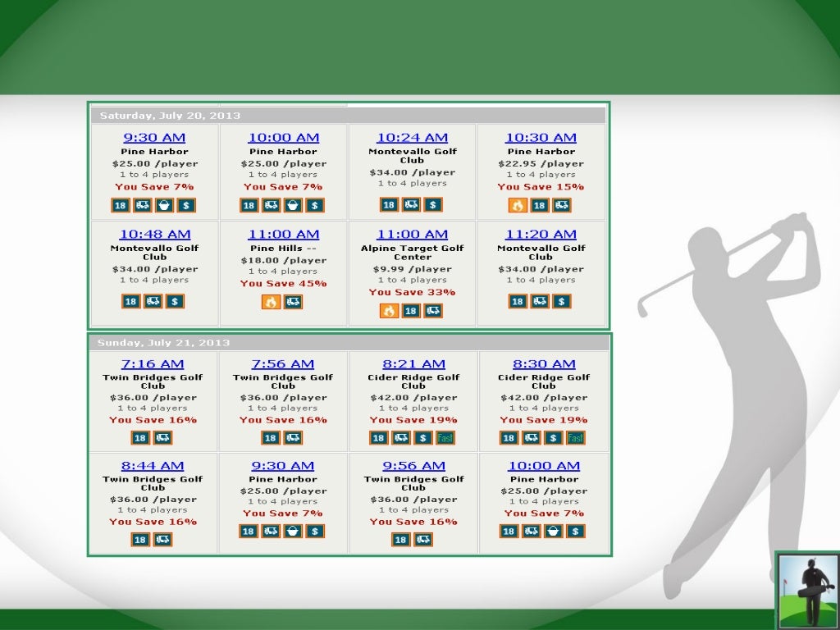
Task: Click the cart icon under Sunday 10:00 AM
Action: tap(531, 531)
